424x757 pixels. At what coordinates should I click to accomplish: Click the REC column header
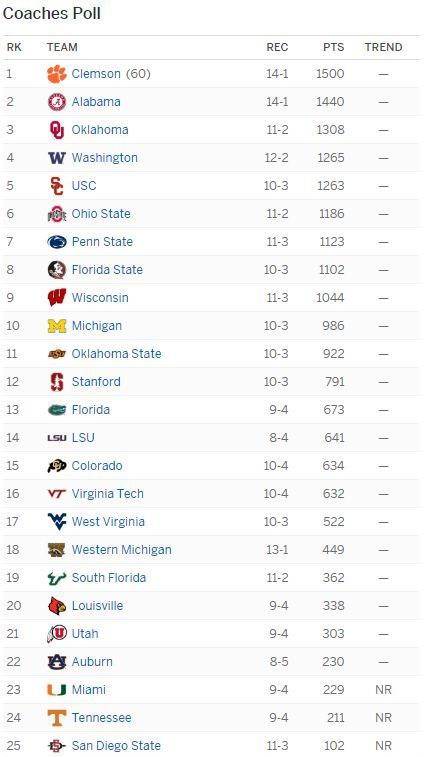point(277,47)
